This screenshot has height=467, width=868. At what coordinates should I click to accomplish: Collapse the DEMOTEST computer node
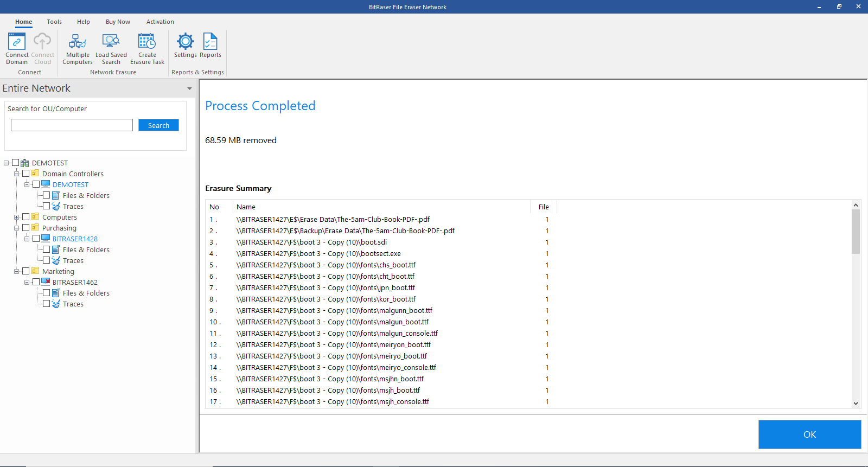click(x=27, y=184)
